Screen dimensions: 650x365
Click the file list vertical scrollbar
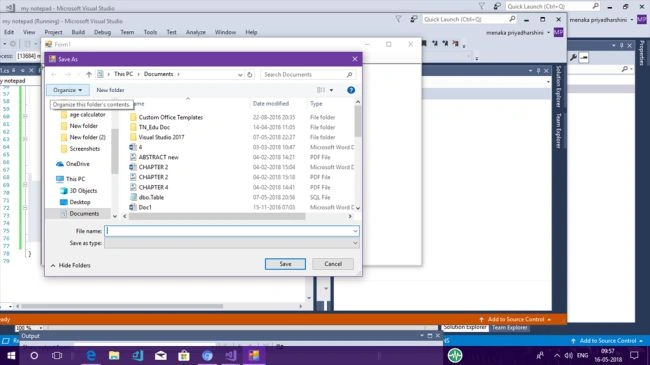pyautogui.click(x=357, y=121)
